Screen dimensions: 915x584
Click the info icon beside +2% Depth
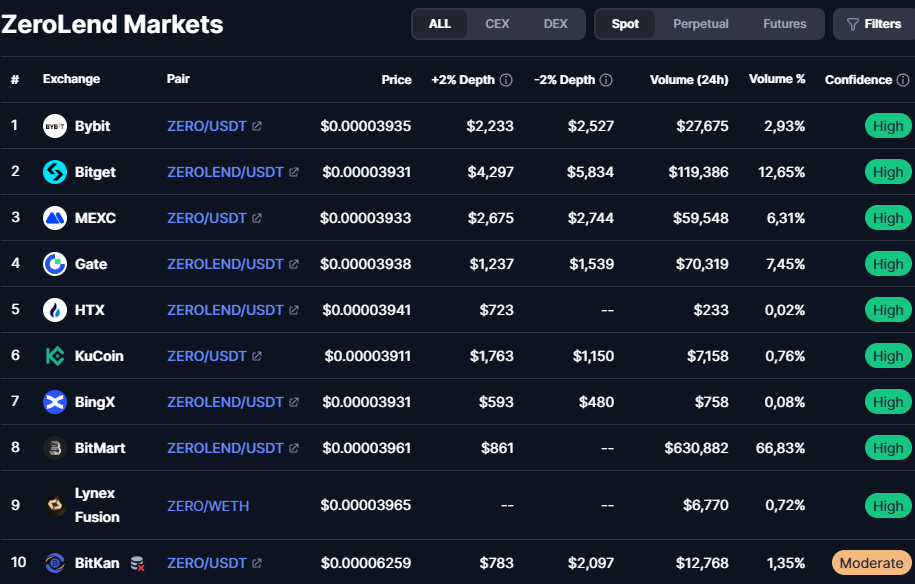click(507, 80)
